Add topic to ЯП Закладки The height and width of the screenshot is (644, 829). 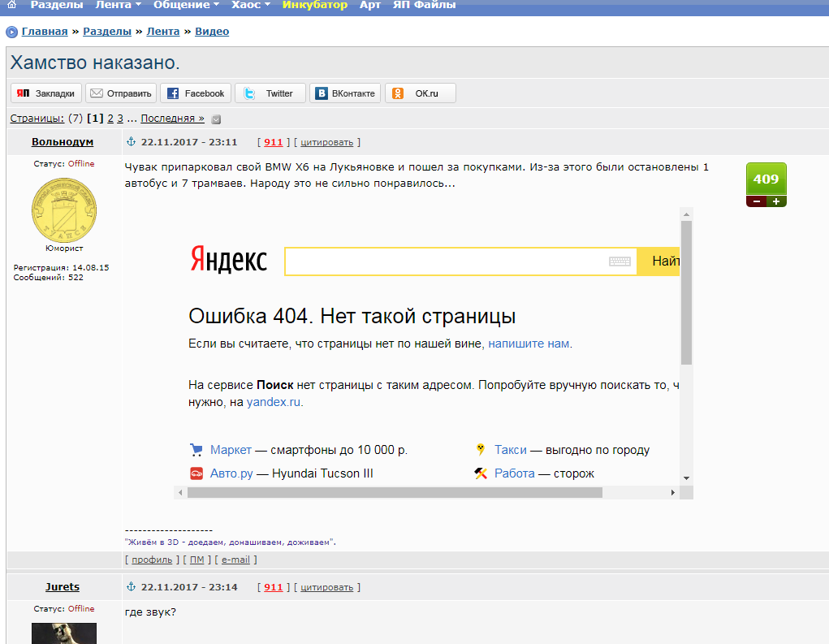coord(46,93)
